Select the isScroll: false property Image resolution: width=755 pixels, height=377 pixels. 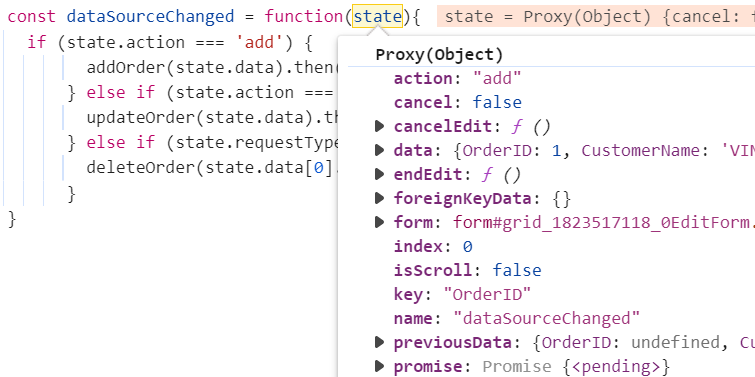coord(468,270)
